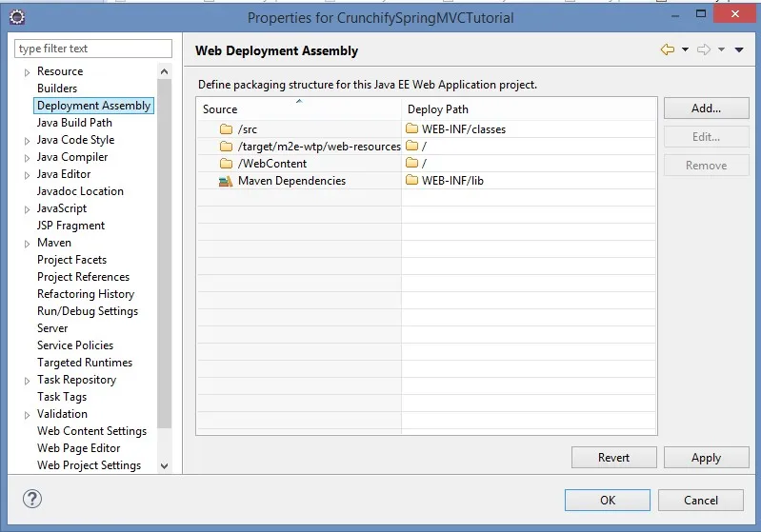The height and width of the screenshot is (532, 761).
Task: Open the Run/Debug Settings page
Action: point(88,311)
